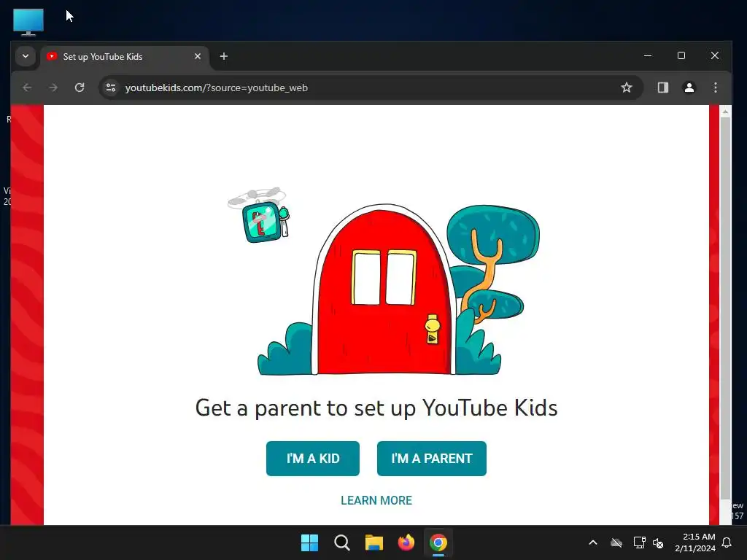747x560 pixels.
Task: Open a new tab with the plus button
Action: [223, 56]
